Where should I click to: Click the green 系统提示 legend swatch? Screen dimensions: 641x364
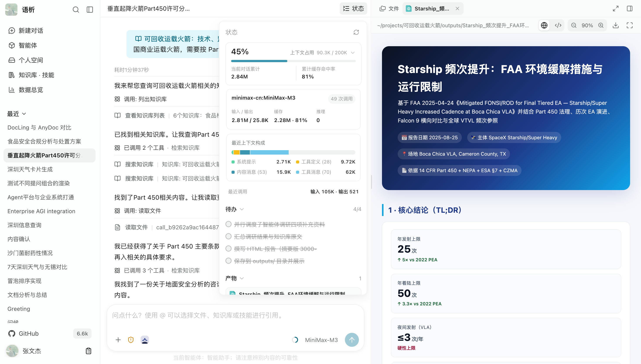tap(233, 162)
